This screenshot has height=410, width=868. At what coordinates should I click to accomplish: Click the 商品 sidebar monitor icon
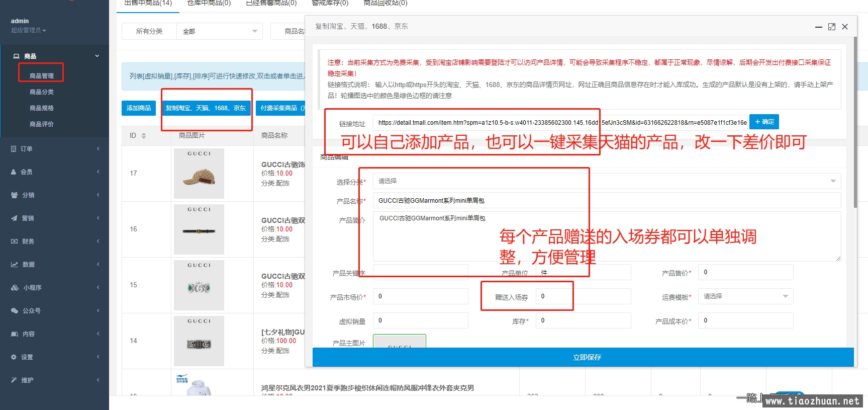[16, 56]
